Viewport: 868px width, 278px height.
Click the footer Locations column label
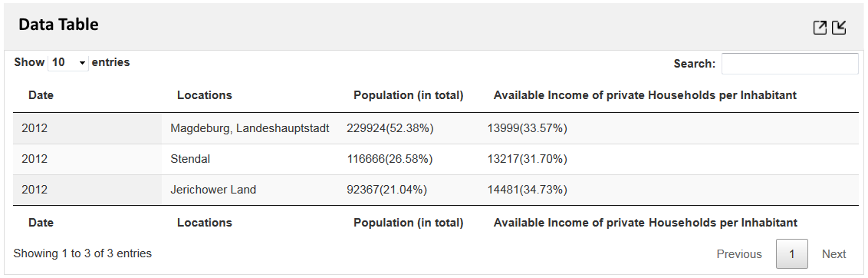tap(204, 223)
